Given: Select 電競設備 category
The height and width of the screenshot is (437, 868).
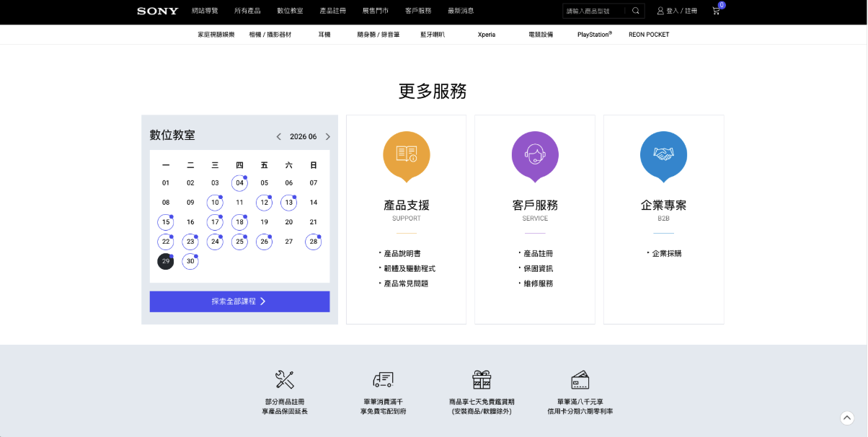Looking at the screenshot, I should [x=541, y=35].
